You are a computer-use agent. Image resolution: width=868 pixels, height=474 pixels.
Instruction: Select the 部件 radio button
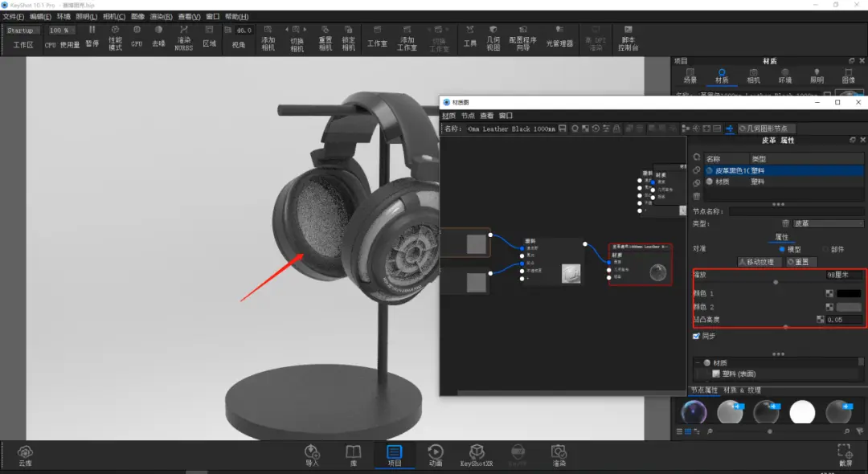pyautogui.click(x=825, y=249)
